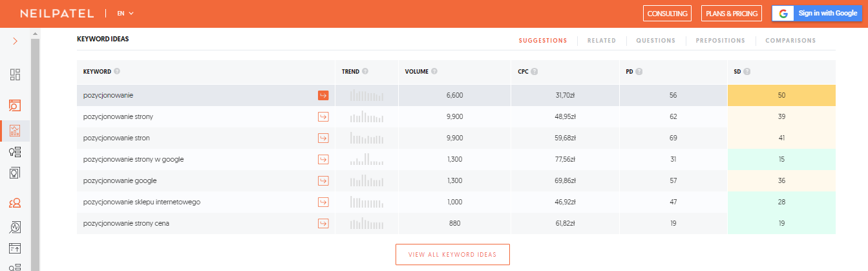Click the help icon beside VOLUME header
Image resolution: width=868 pixels, height=271 pixels.
pyautogui.click(x=434, y=72)
